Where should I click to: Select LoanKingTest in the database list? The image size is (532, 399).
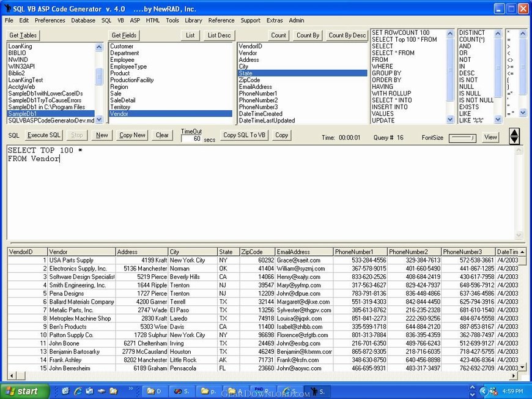coord(26,80)
